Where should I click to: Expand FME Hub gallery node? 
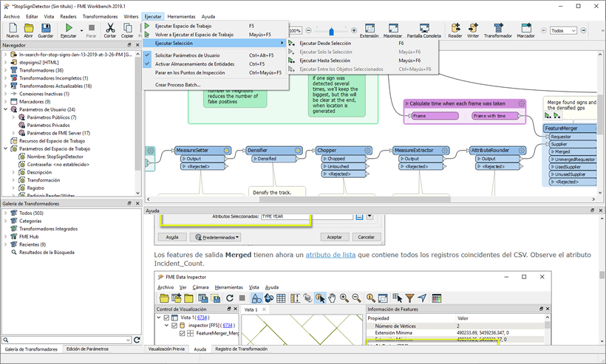(x=5, y=236)
